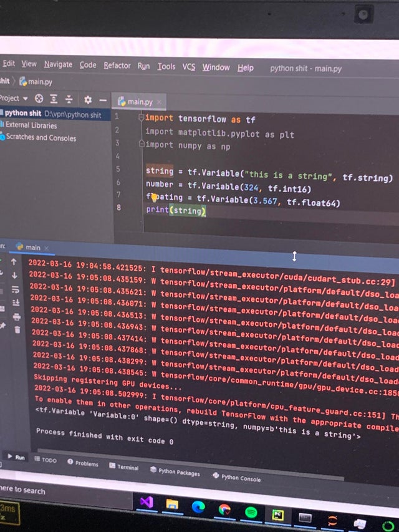Open the Run tool window button
The image size is (399, 532).
coord(16,457)
